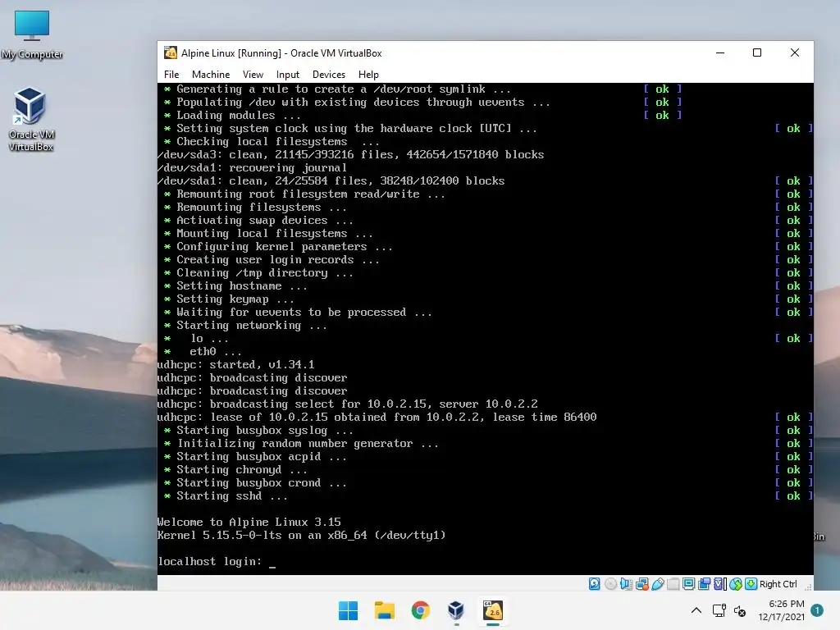Open the Input menu

pos(288,75)
